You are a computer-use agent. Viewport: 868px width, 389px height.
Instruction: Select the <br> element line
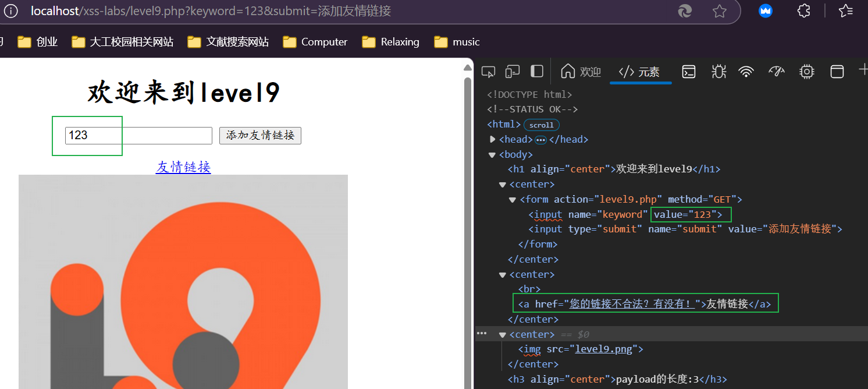[529, 289]
